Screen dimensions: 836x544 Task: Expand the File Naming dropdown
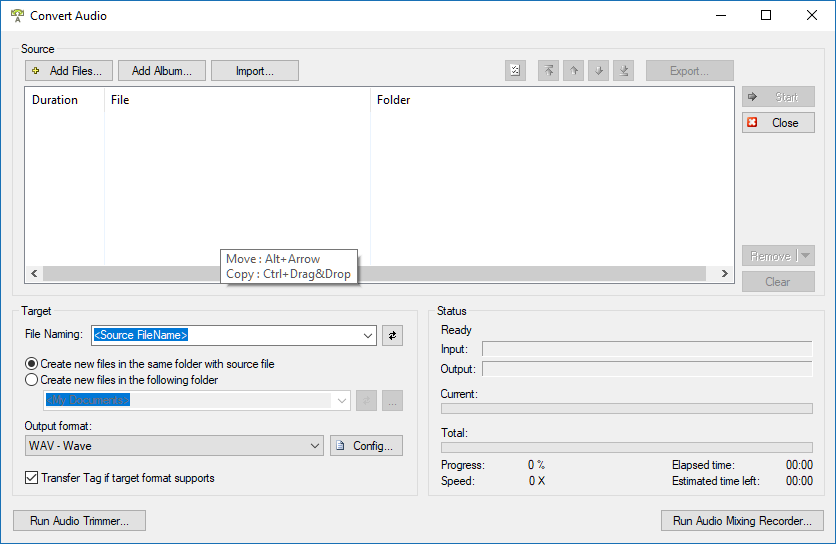[x=367, y=336]
